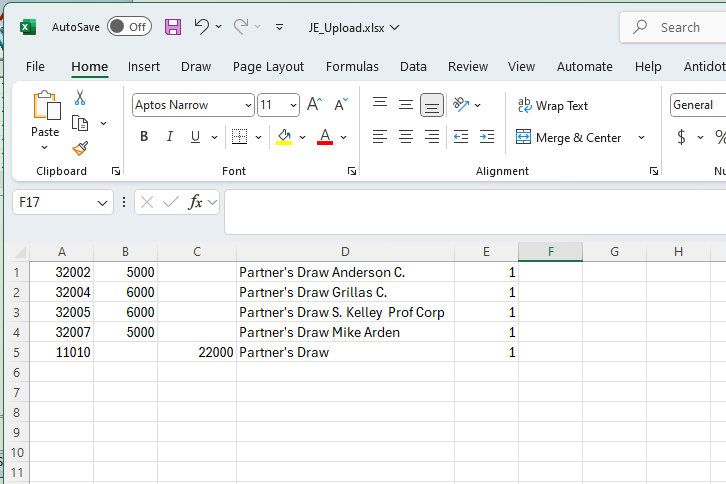Apply yellow fill color to cell
The height and width of the screenshot is (484, 726).
(x=284, y=137)
